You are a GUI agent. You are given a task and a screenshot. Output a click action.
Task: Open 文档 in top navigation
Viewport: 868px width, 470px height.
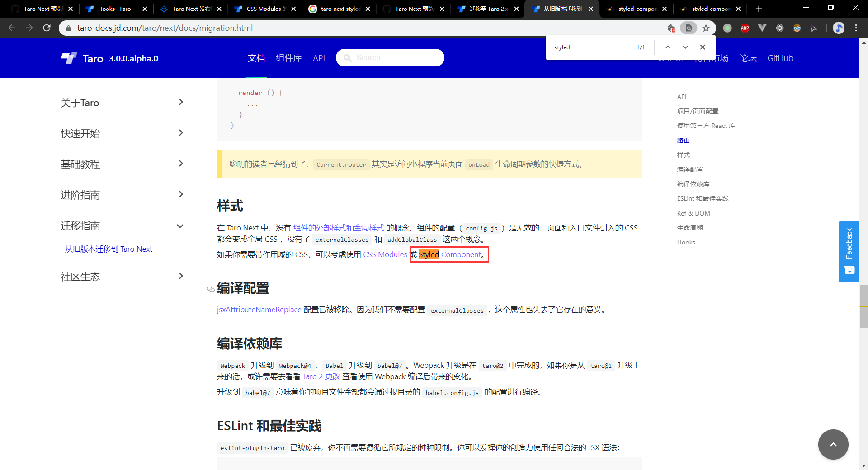256,58
